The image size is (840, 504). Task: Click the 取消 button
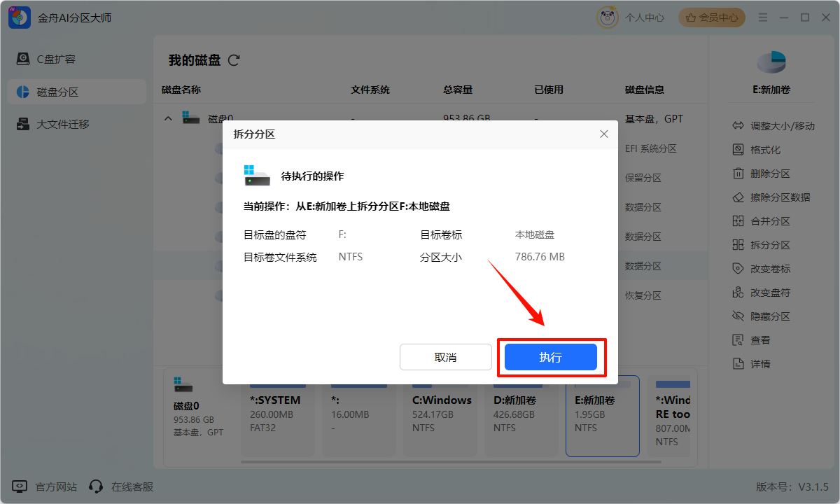tap(445, 357)
